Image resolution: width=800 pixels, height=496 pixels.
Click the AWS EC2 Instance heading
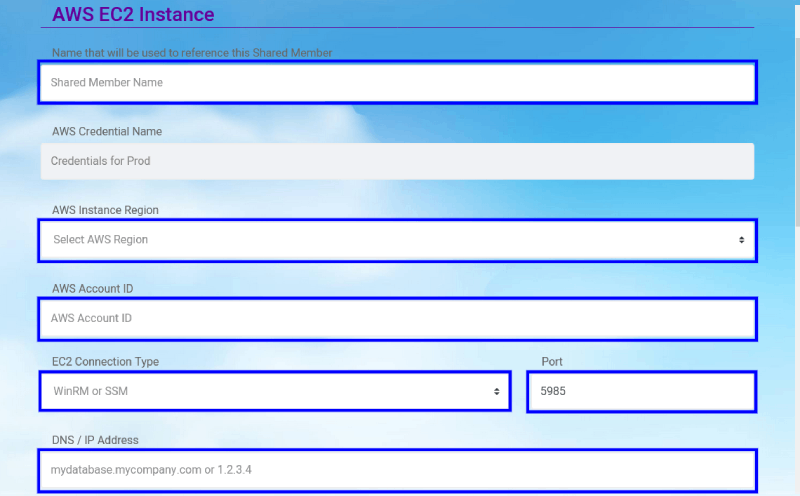(133, 14)
